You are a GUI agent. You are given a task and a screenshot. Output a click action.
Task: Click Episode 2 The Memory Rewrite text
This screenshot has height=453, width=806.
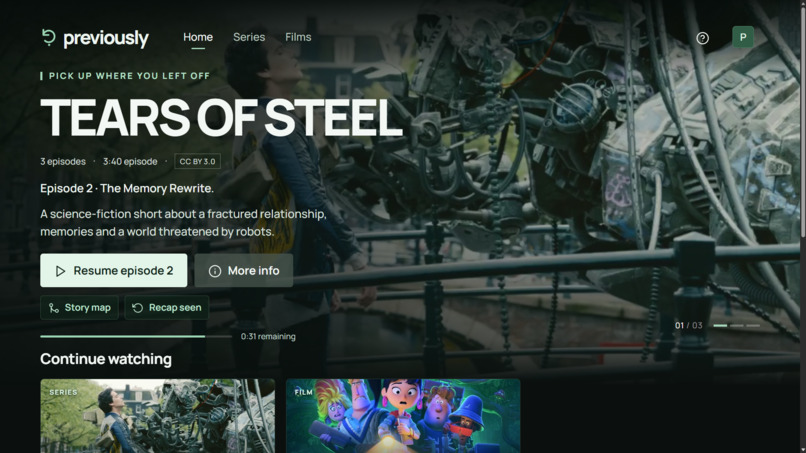pos(127,188)
